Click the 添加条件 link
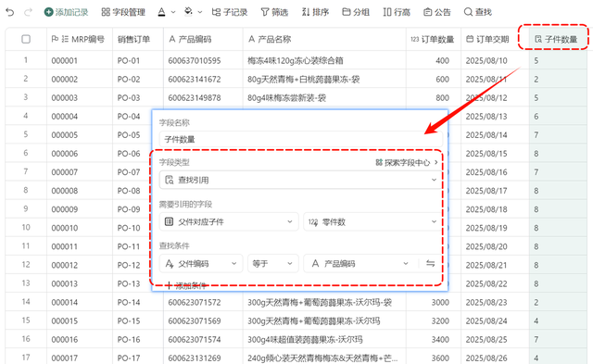The image size is (593, 364). click(x=185, y=285)
